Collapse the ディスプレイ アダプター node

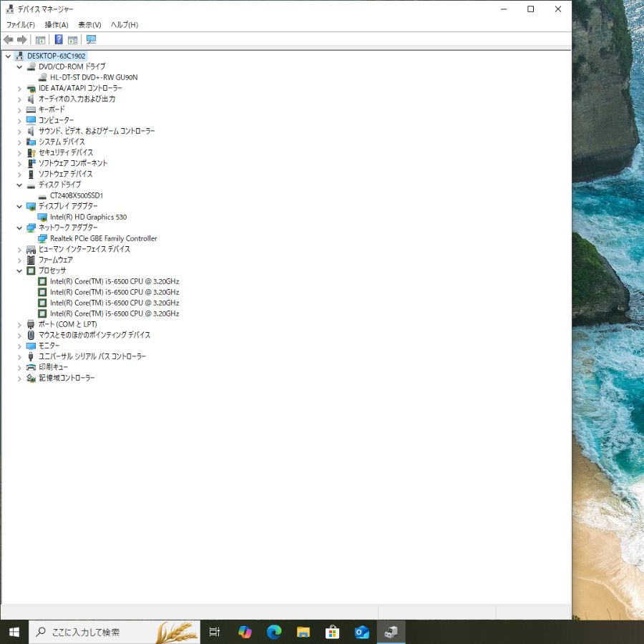(19, 206)
